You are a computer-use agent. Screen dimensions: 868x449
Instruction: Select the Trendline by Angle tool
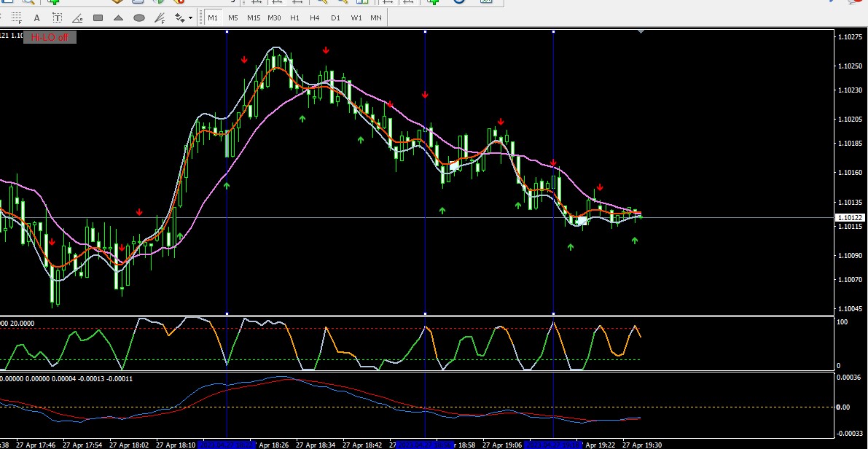pos(77,17)
